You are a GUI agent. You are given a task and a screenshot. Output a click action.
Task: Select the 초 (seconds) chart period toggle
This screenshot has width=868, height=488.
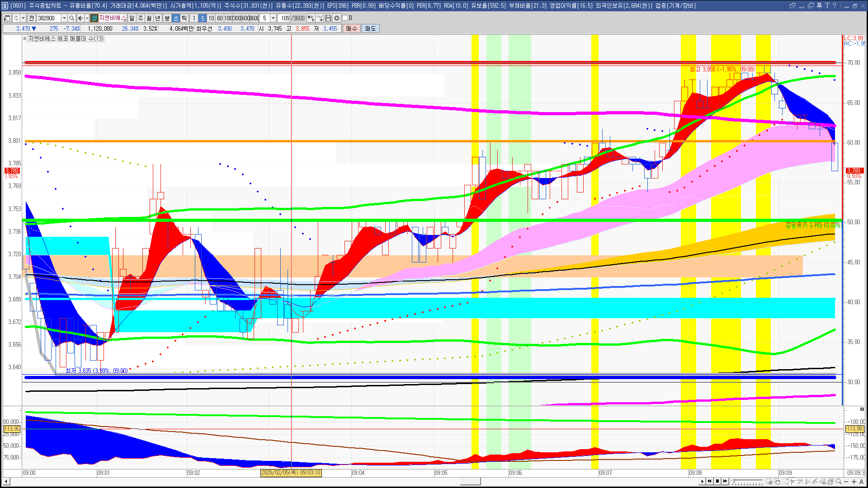pos(176,18)
